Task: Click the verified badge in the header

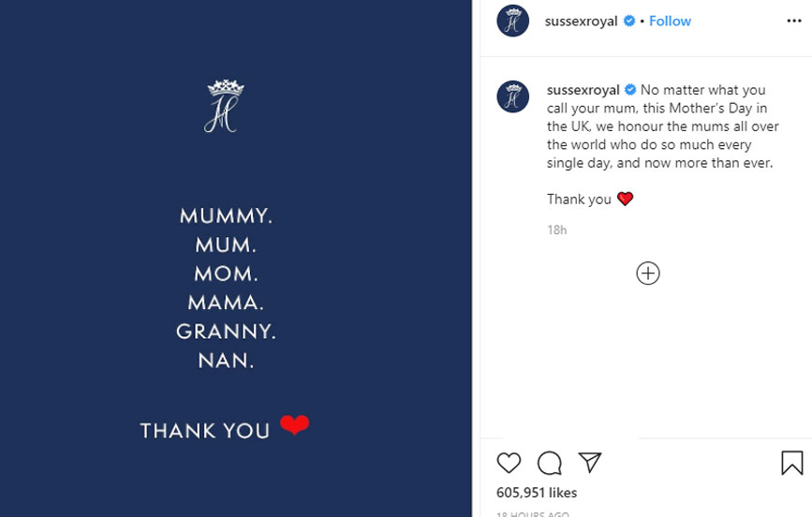Action: tap(629, 21)
